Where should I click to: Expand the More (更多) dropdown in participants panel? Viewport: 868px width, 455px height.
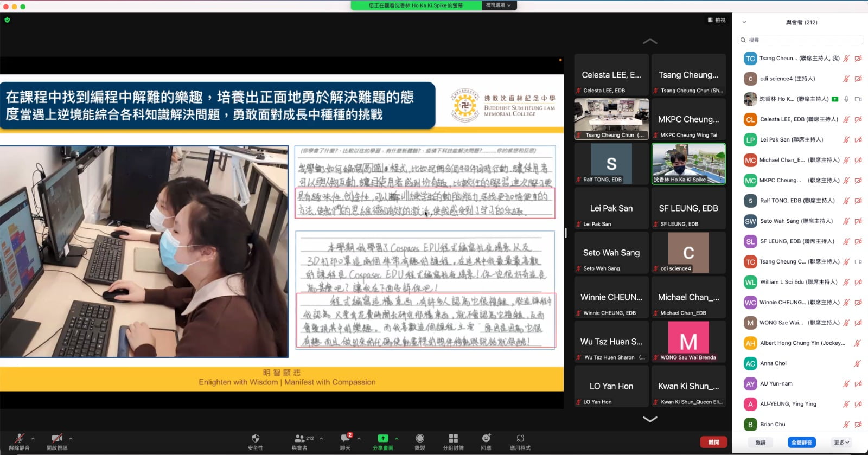[x=841, y=443]
